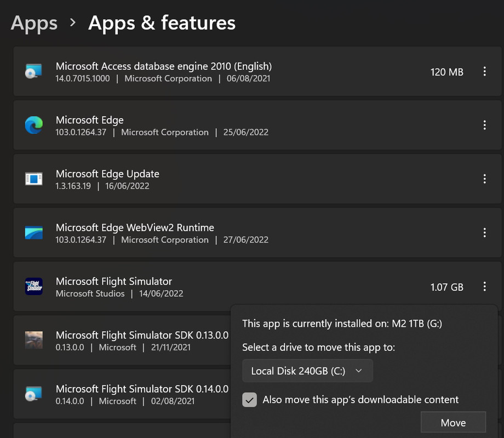504x438 pixels.
Task: Select the Microsoft Edge app name
Action: click(x=90, y=120)
